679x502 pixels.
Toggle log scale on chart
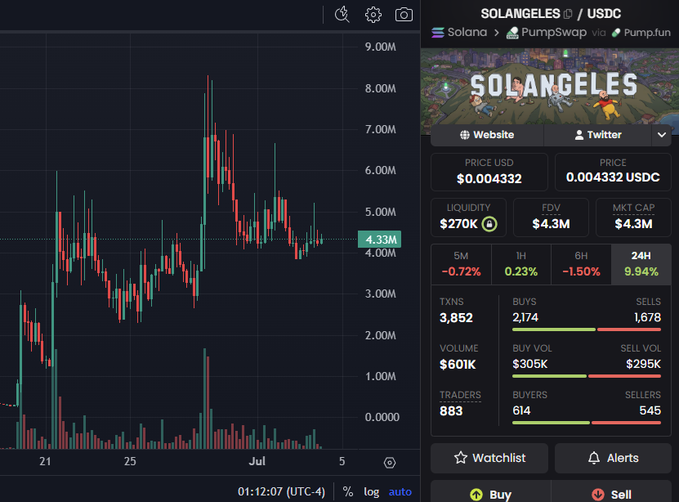click(371, 492)
